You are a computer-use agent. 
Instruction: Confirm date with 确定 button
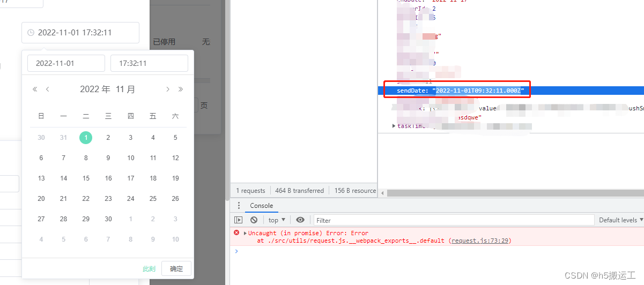(176, 269)
